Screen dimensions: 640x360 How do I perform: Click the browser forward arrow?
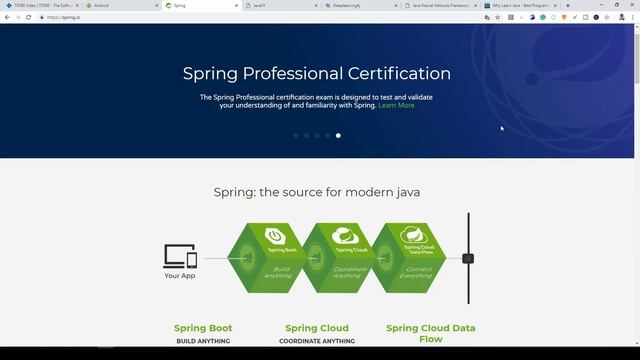pyautogui.click(x=18, y=18)
